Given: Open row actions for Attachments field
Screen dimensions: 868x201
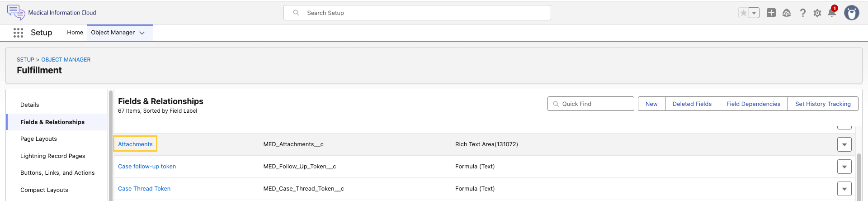Looking at the screenshot, I should tap(844, 144).
